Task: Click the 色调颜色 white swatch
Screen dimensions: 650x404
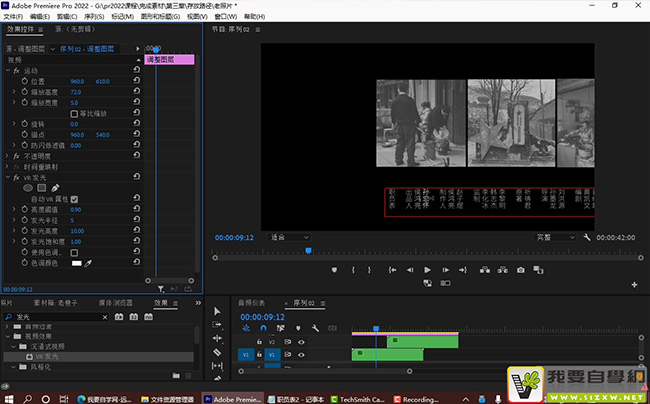Action: coord(77,263)
